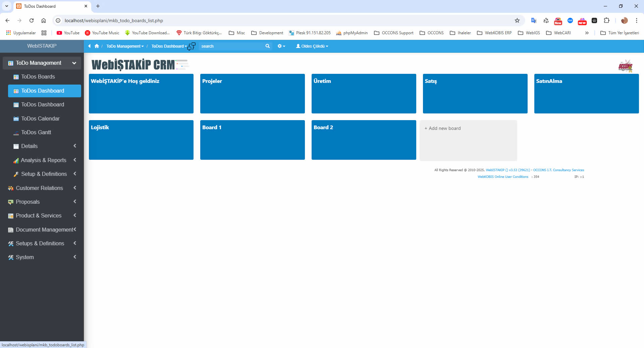The image size is (644, 348).
Task: Open the Oldes Çokdü user menu
Action: pyautogui.click(x=312, y=46)
